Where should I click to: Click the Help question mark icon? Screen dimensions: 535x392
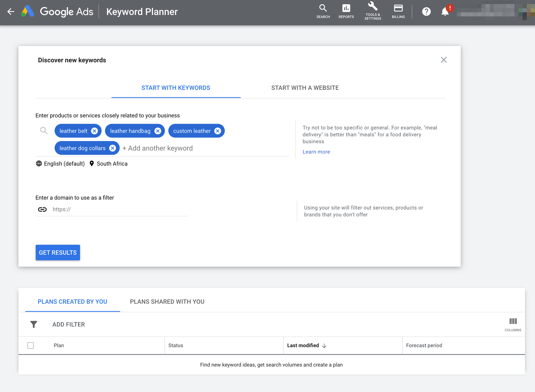426,11
